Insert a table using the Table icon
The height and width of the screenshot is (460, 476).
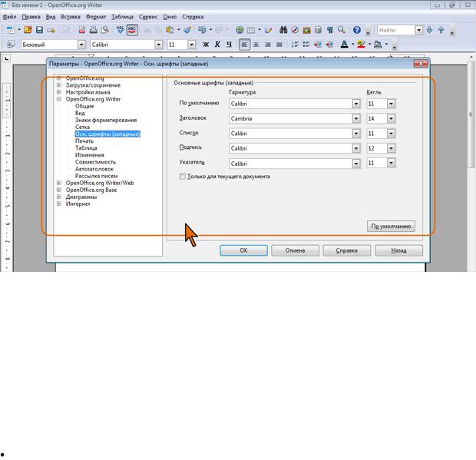tap(251, 30)
